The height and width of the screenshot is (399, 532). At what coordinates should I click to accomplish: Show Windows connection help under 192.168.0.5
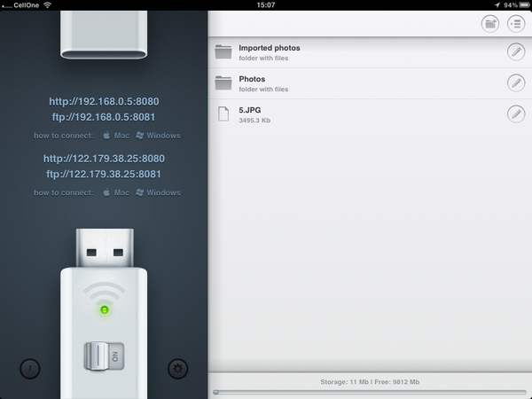coord(158,136)
